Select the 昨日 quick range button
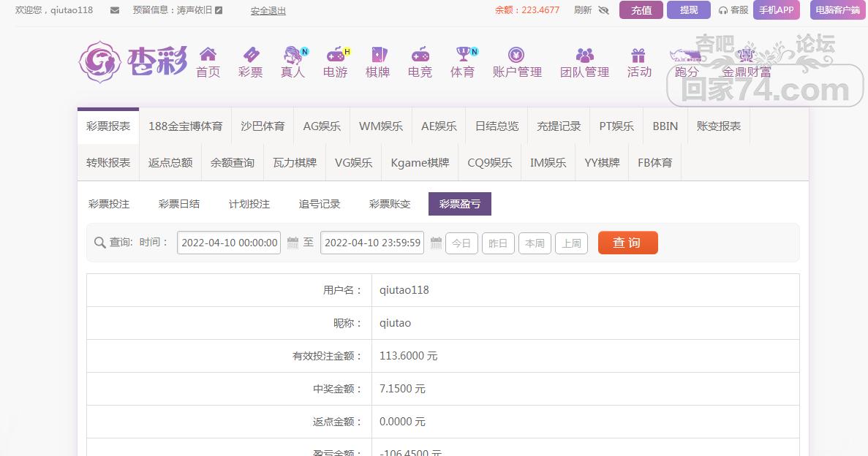 tap(498, 243)
